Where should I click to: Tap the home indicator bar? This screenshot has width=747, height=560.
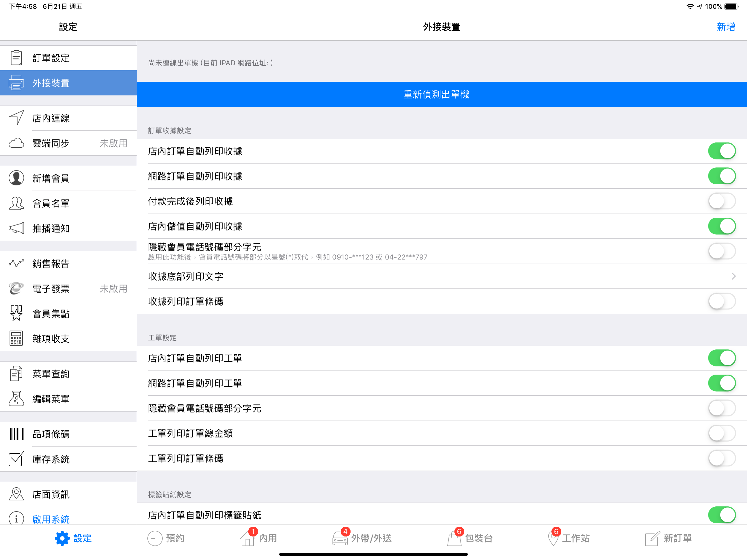click(x=373, y=554)
